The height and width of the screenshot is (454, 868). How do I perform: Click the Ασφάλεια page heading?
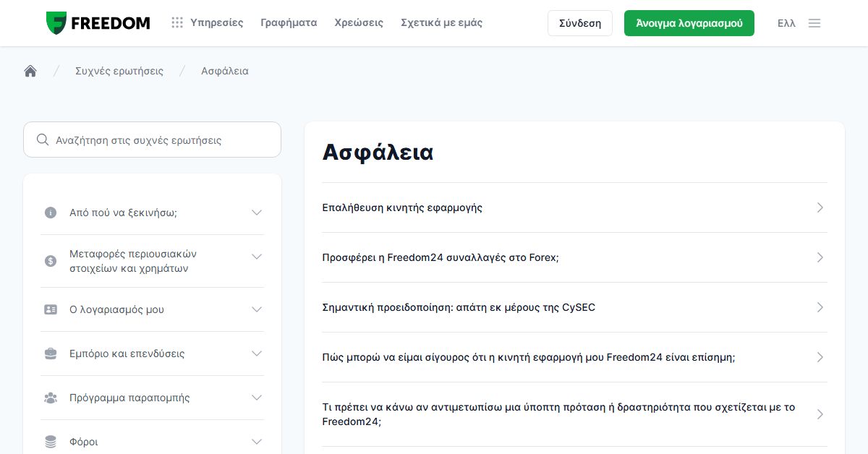pos(378,153)
